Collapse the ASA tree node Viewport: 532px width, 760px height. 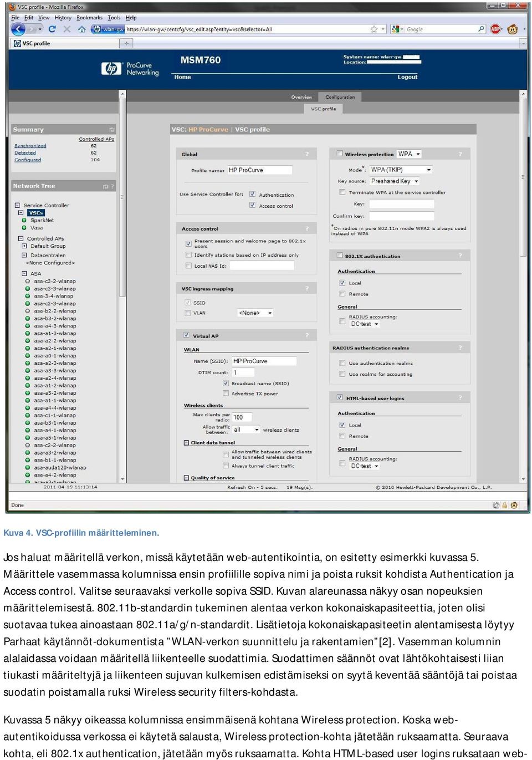pyautogui.click(x=24, y=273)
